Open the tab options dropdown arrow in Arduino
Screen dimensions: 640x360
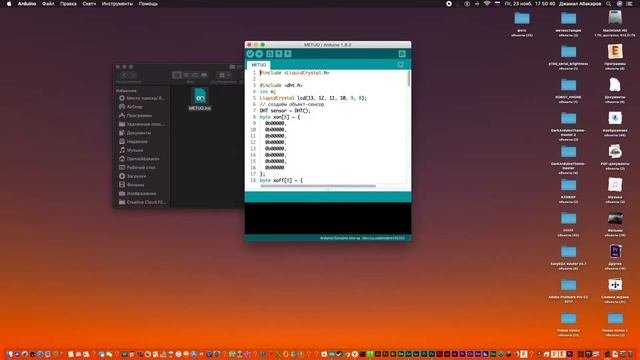coord(400,64)
